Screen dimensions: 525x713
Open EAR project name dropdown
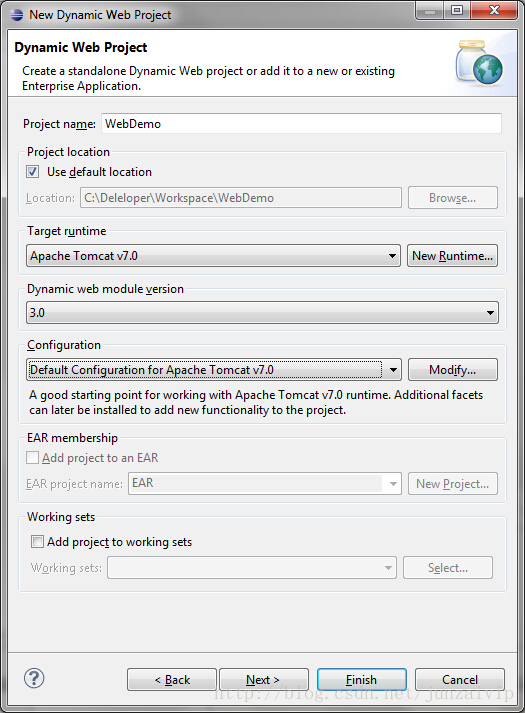coord(265,483)
